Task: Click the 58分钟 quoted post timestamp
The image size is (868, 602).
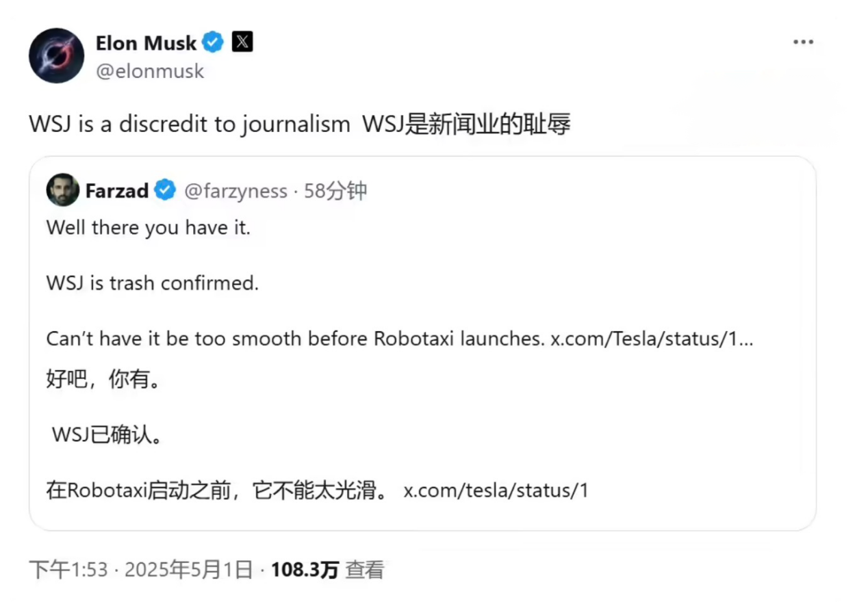Action: click(335, 191)
